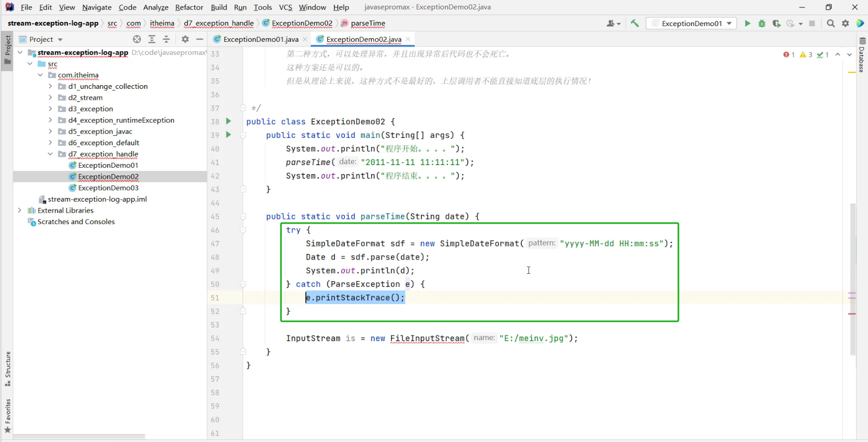Open the Build menu

click(x=219, y=7)
